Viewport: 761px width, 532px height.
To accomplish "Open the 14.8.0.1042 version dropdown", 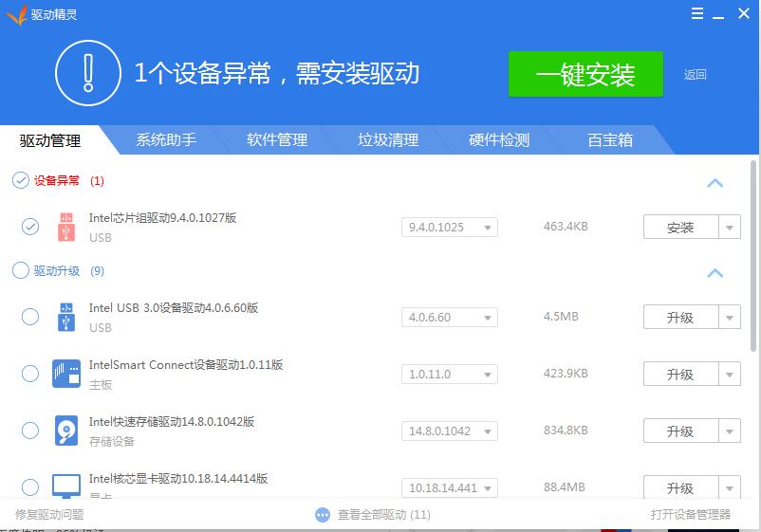I will coord(450,431).
